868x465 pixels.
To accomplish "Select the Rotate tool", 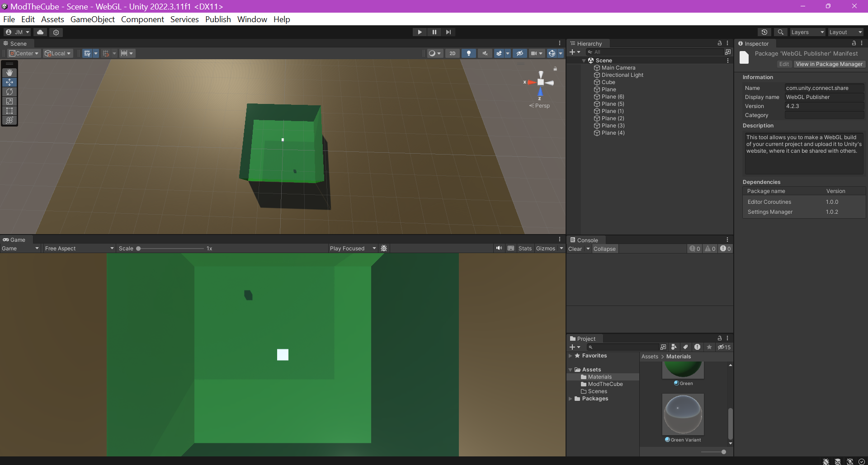I will click(x=9, y=92).
